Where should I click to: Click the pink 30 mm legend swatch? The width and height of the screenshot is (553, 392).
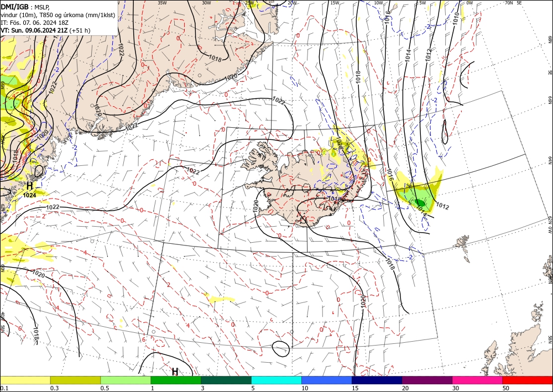(478, 380)
